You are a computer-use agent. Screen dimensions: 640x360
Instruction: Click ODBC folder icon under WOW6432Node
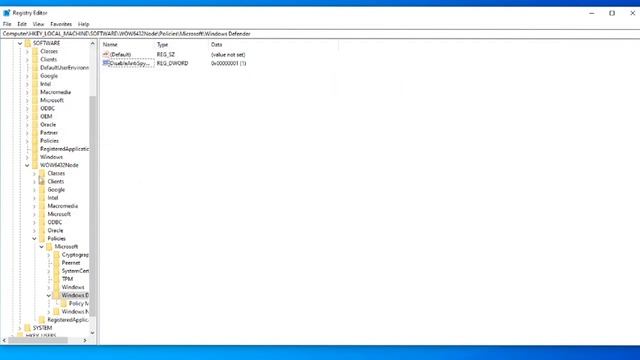[x=42, y=222]
